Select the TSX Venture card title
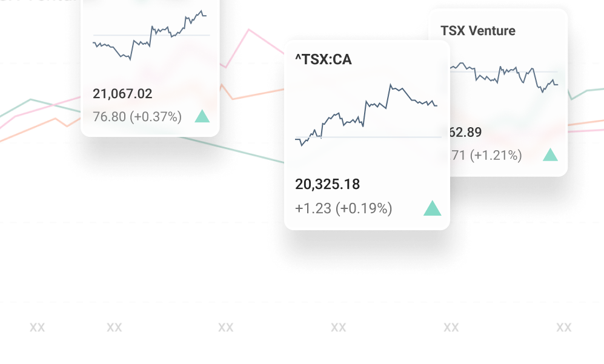Viewport: 604px width, 364px height. pyautogui.click(x=478, y=30)
